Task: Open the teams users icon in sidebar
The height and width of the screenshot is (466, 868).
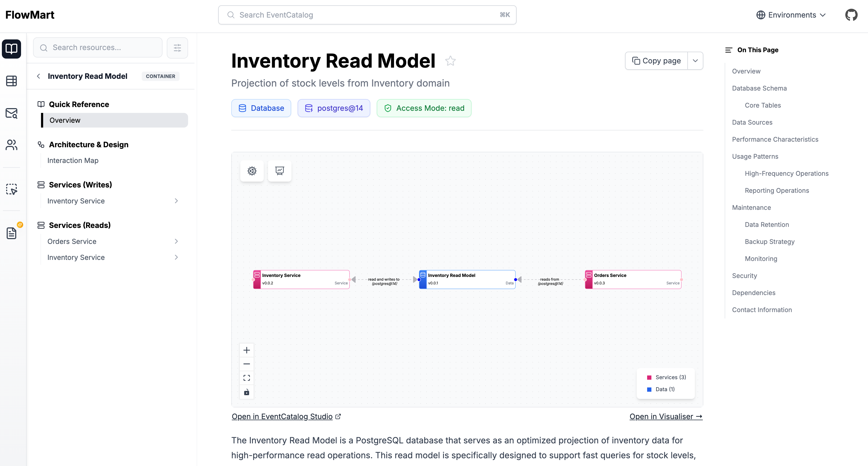Action: [11, 145]
